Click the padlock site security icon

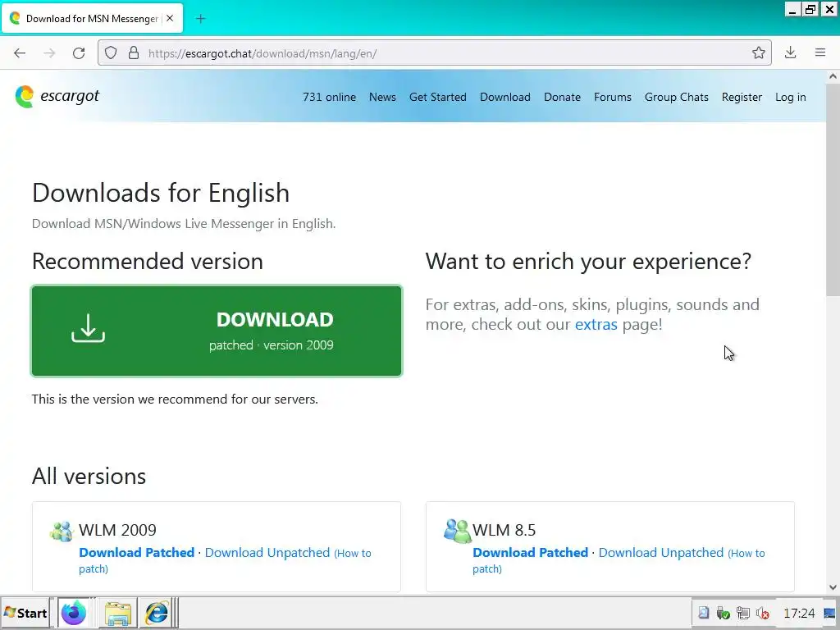134,53
